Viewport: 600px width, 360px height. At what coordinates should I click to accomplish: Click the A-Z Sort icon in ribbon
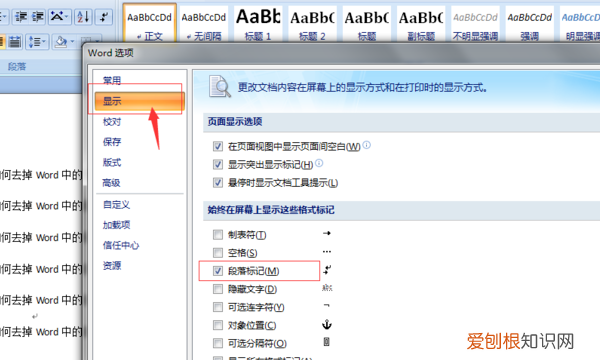(x=83, y=17)
